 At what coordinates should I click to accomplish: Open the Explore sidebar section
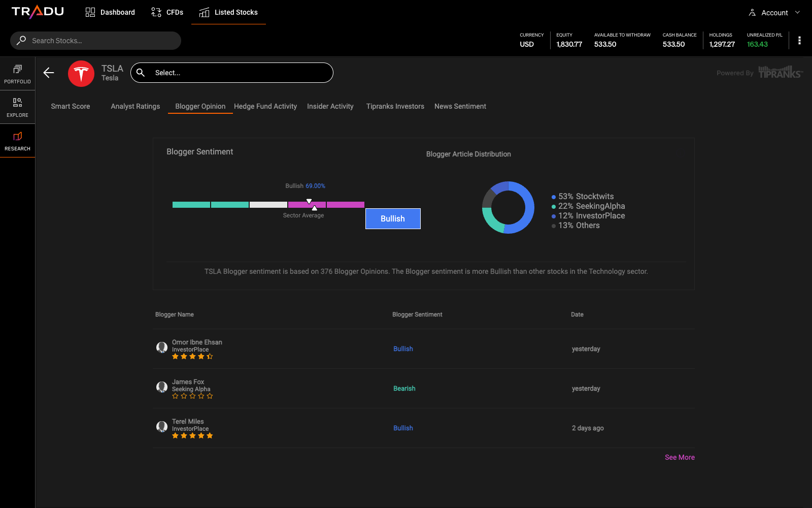click(18, 107)
